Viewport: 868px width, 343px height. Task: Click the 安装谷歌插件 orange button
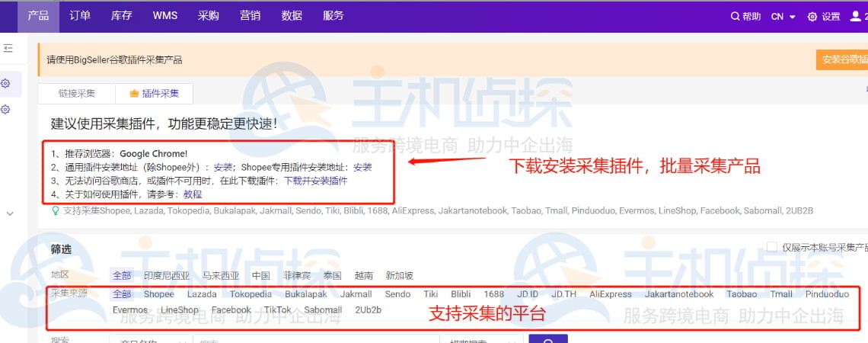point(842,60)
